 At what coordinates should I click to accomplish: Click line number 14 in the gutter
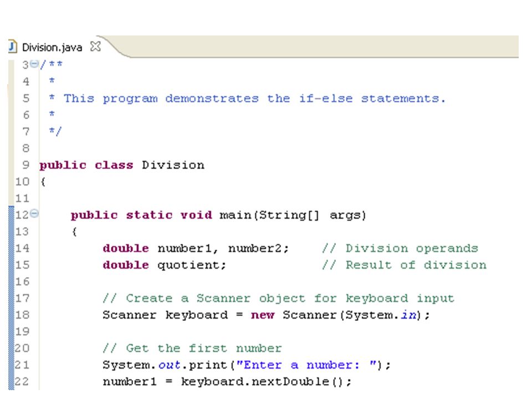(x=22, y=248)
